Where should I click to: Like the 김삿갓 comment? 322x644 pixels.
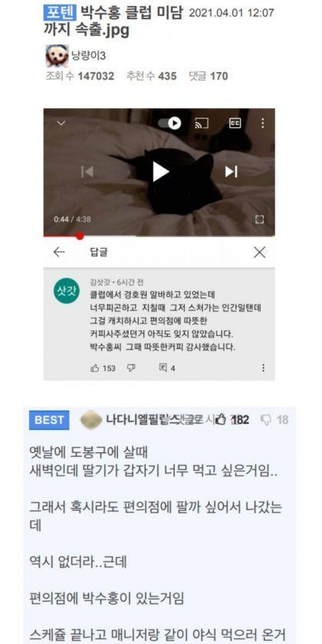95,369
